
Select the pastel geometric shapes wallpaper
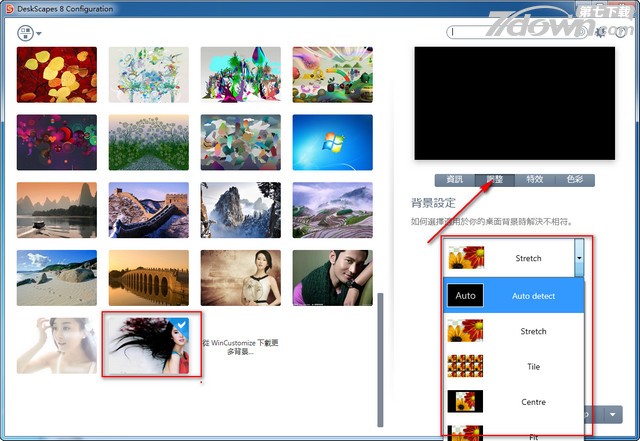click(241, 142)
